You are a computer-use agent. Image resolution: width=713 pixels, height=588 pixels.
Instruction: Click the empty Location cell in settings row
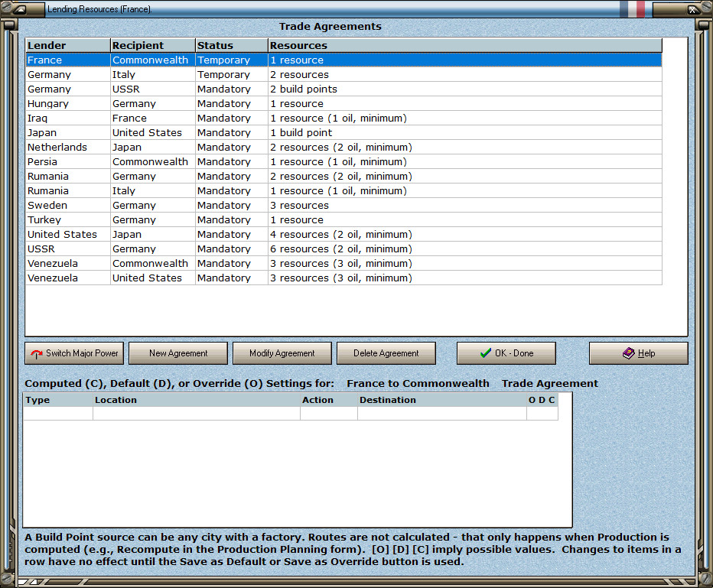[197, 413]
